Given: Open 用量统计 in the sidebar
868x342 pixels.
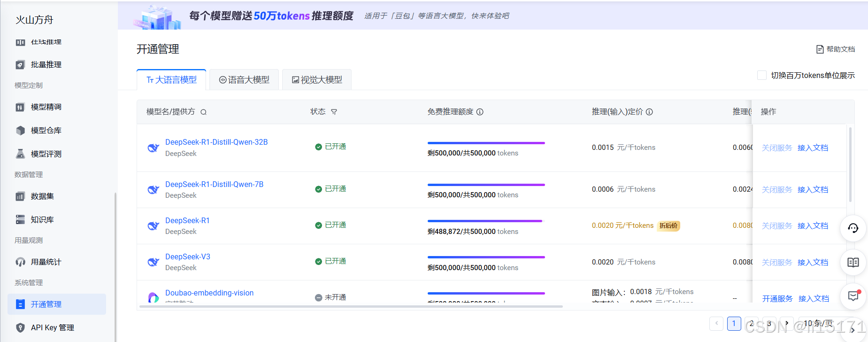Looking at the screenshot, I should click(57, 262).
